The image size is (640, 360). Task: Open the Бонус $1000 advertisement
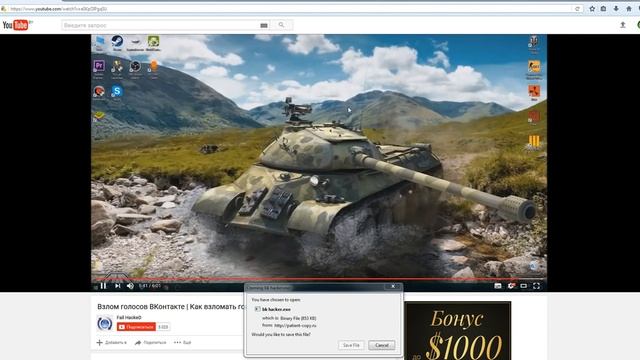point(458,331)
